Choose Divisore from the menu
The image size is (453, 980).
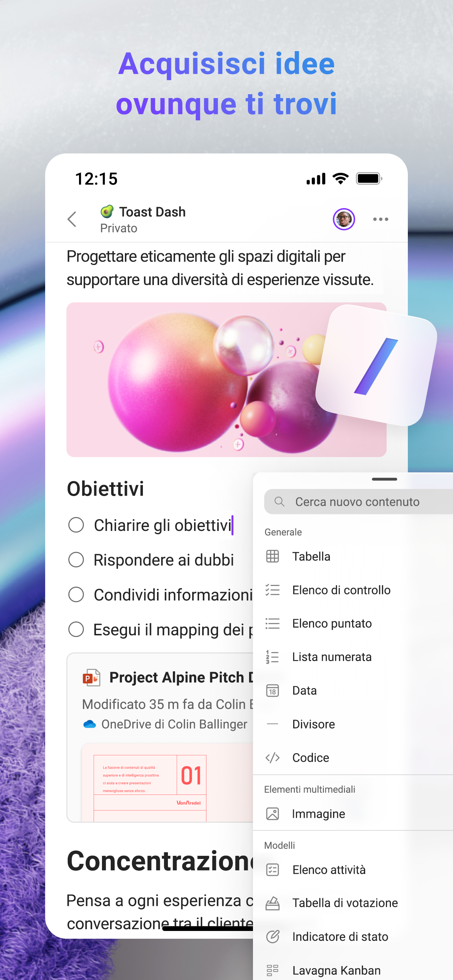[353, 724]
